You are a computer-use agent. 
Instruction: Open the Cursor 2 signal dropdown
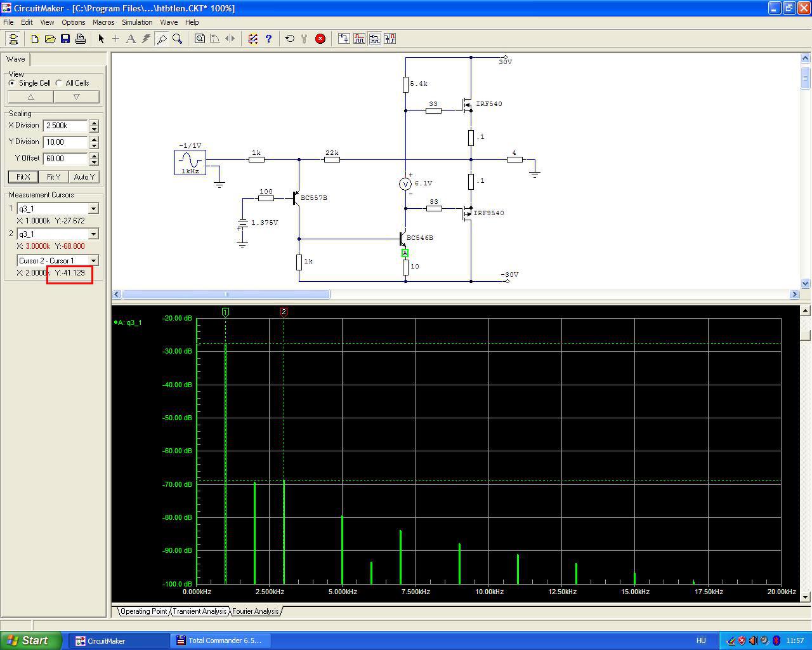click(x=93, y=234)
